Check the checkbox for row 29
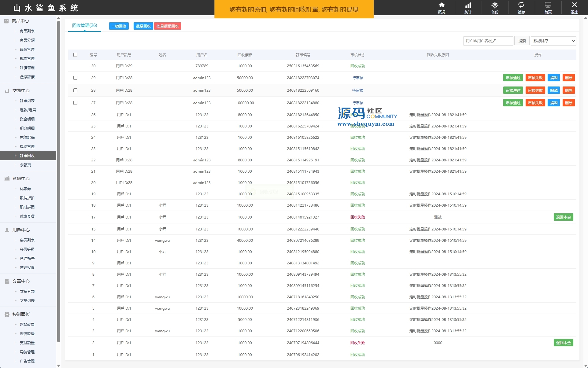Image resolution: width=588 pixels, height=368 pixels. click(75, 78)
